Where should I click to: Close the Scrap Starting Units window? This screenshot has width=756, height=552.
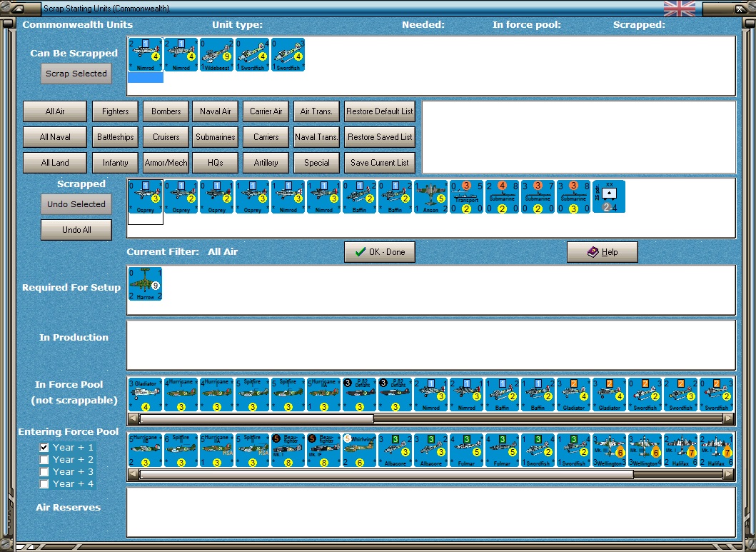pyautogui.click(x=740, y=9)
